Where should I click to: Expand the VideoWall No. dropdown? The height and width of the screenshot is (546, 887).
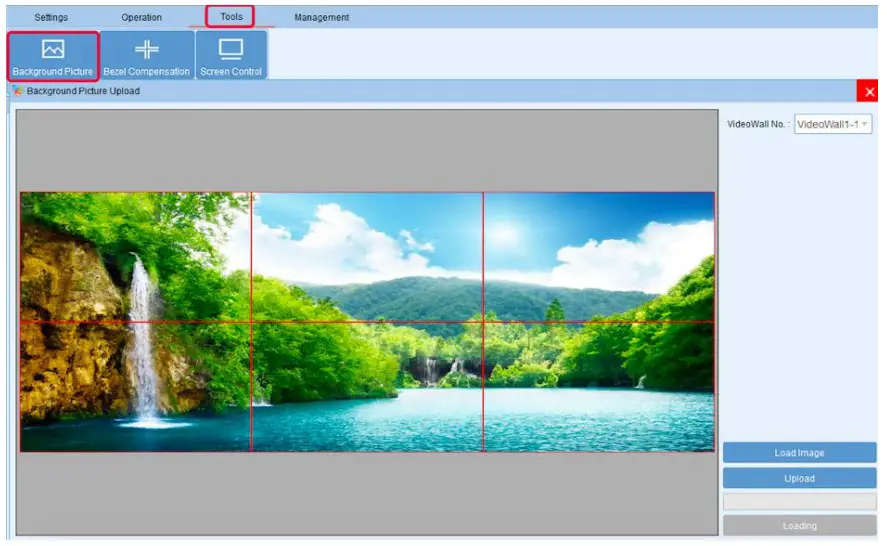833,124
